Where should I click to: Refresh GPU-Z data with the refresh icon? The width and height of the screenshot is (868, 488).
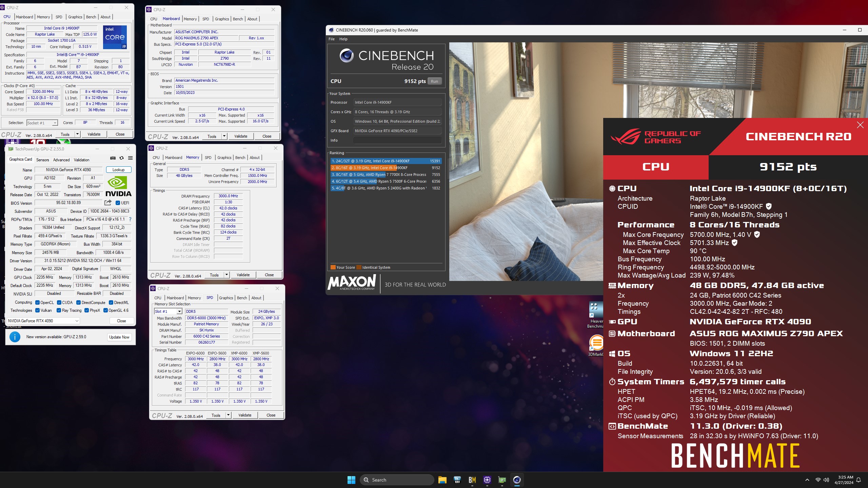point(121,158)
